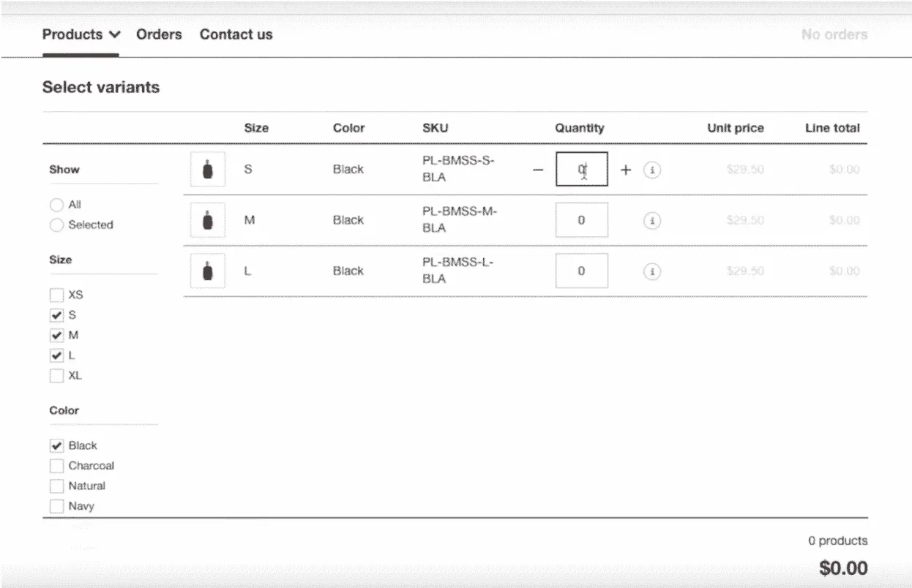The height and width of the screenshot is (588, 912).
Task: Enable the Charcoal color checkbox
Action: [x=56, y=465]
